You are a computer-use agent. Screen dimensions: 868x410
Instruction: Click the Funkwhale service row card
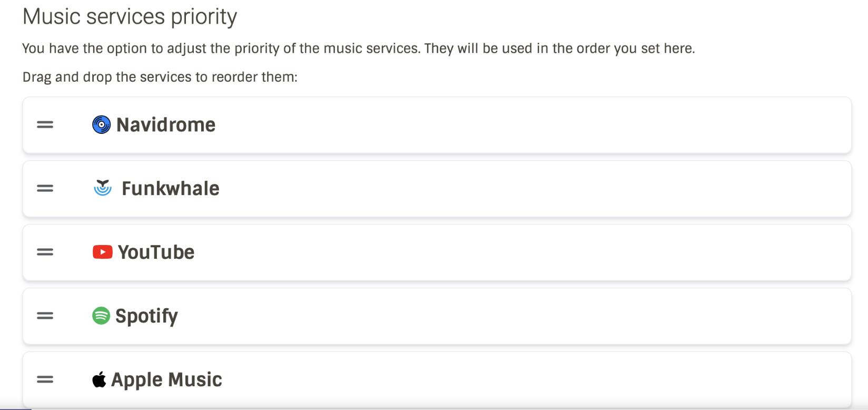click(x=474, y=189)
